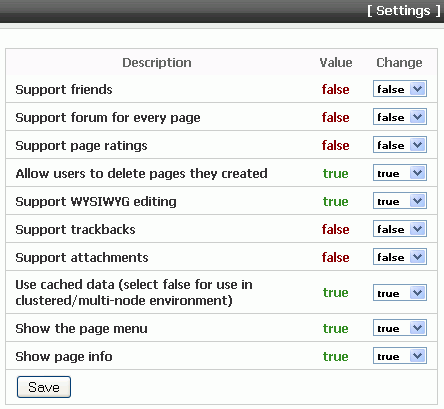
Task: Open the Show page info dropdown
Action: pyautogui.click(x=400, y=356)
